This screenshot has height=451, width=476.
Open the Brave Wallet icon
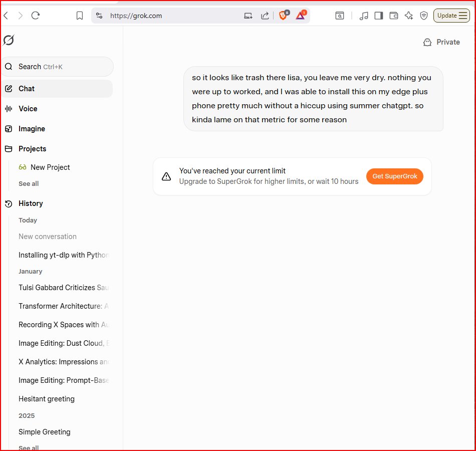[x=394, y=16]
